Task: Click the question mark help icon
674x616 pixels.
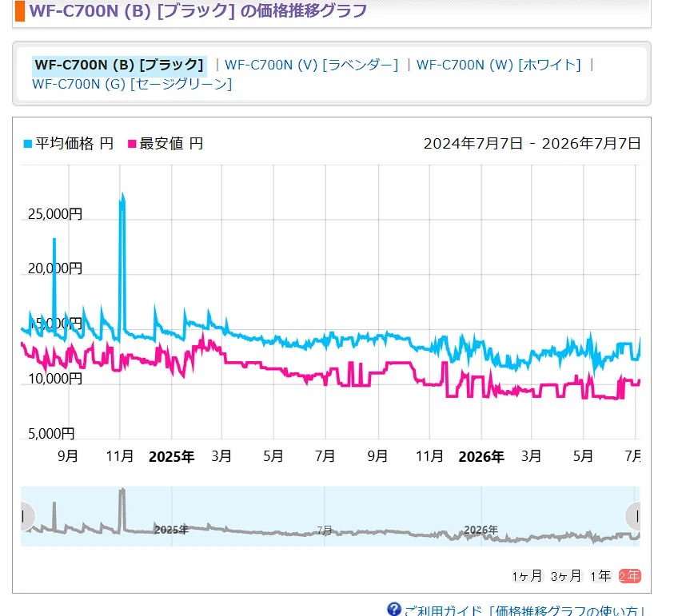Action: click(x=393, y=609)
